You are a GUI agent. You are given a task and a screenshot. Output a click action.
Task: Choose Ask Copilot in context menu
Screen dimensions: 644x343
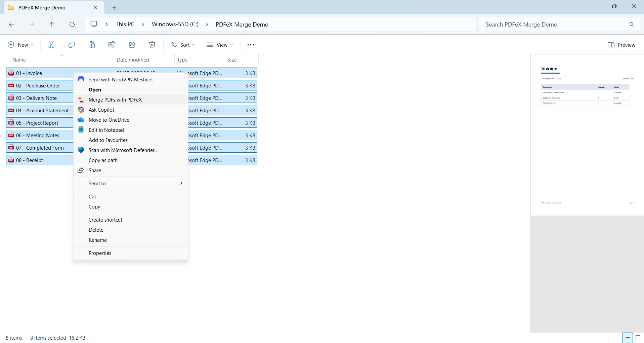[131, 110]
